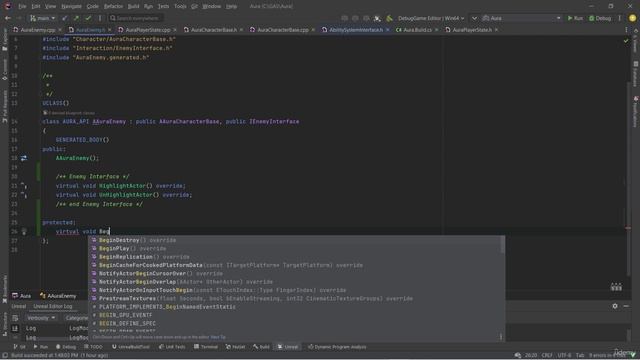
Task: Open the Aura run configuration dropdown
Action: 521,18
